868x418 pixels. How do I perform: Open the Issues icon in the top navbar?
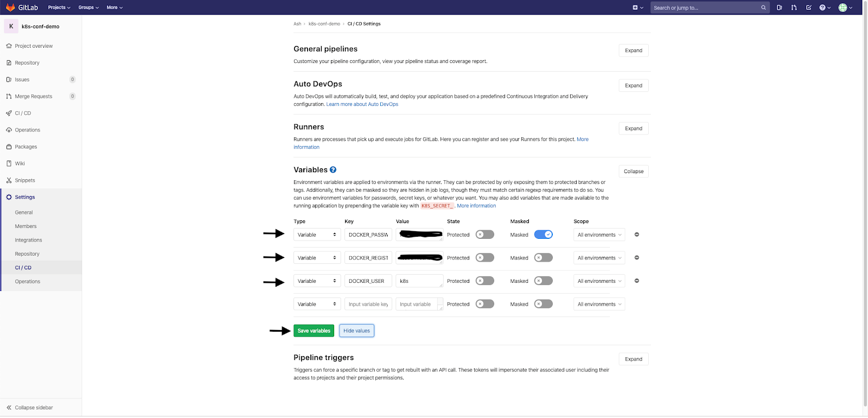point(779,8)
